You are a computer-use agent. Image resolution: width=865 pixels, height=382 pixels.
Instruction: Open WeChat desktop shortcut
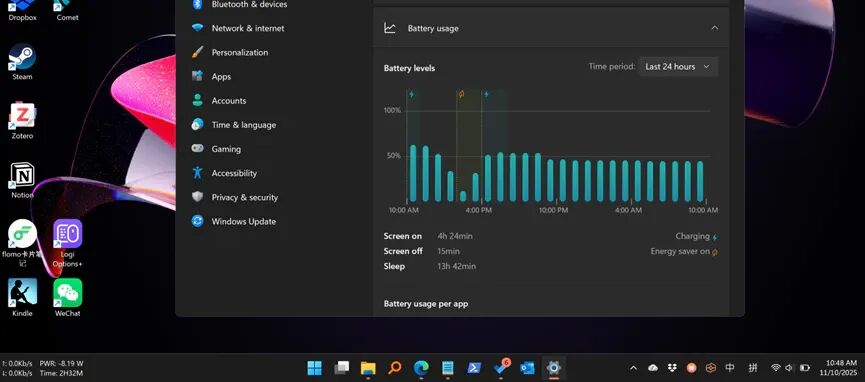68,298
